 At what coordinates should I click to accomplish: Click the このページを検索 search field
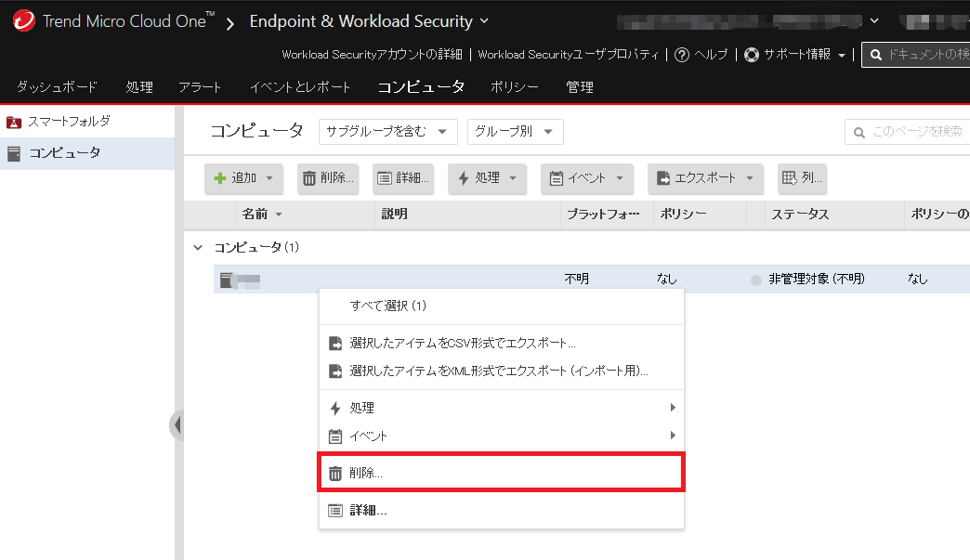pyautogui.click(x=908, y=132)
